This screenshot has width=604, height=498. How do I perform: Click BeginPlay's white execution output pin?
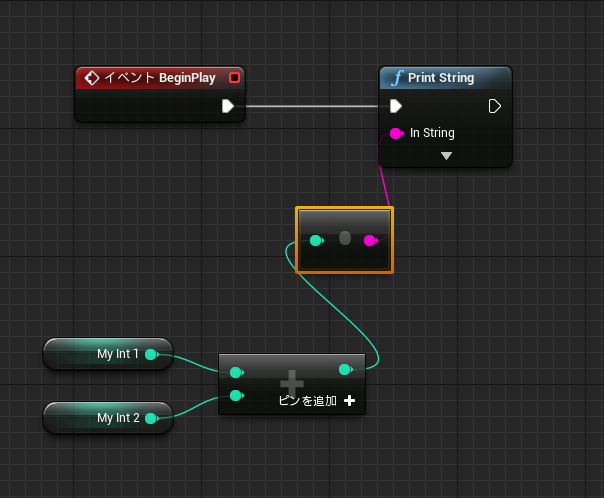pos(228,106)
